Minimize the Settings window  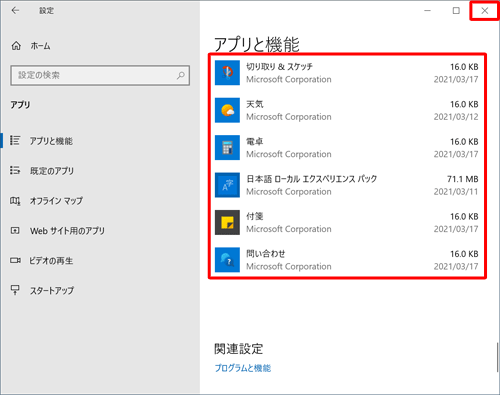[427, 11]
